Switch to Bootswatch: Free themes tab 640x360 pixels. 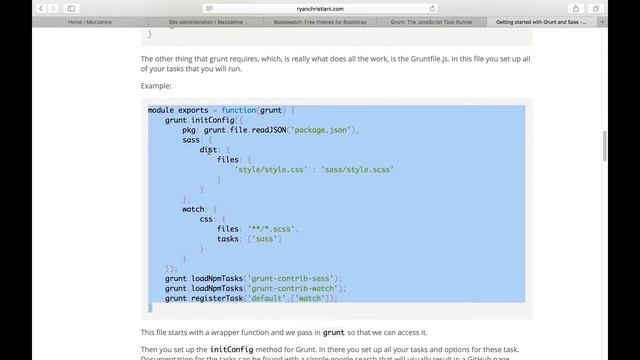pyautogui.click(x=320, y=22)
